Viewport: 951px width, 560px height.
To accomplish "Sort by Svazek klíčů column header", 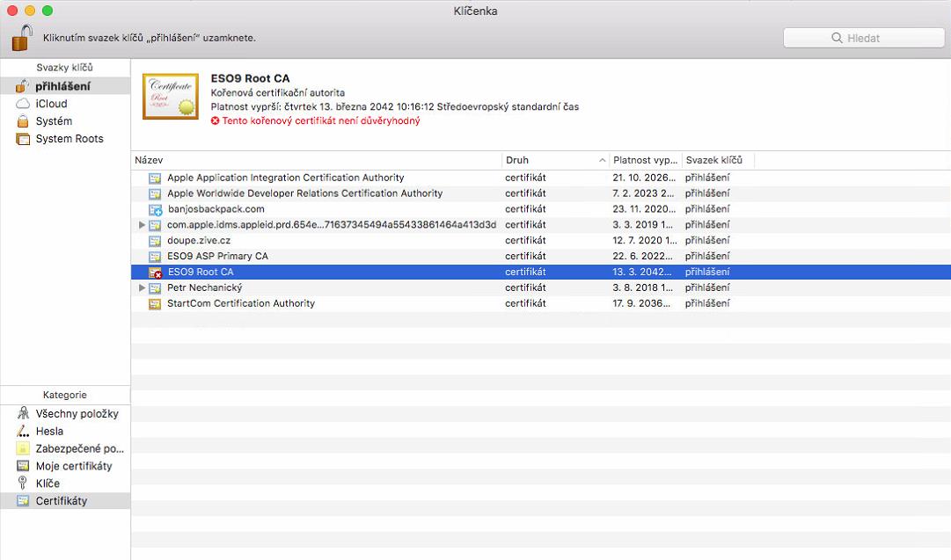I will point(718,160).
